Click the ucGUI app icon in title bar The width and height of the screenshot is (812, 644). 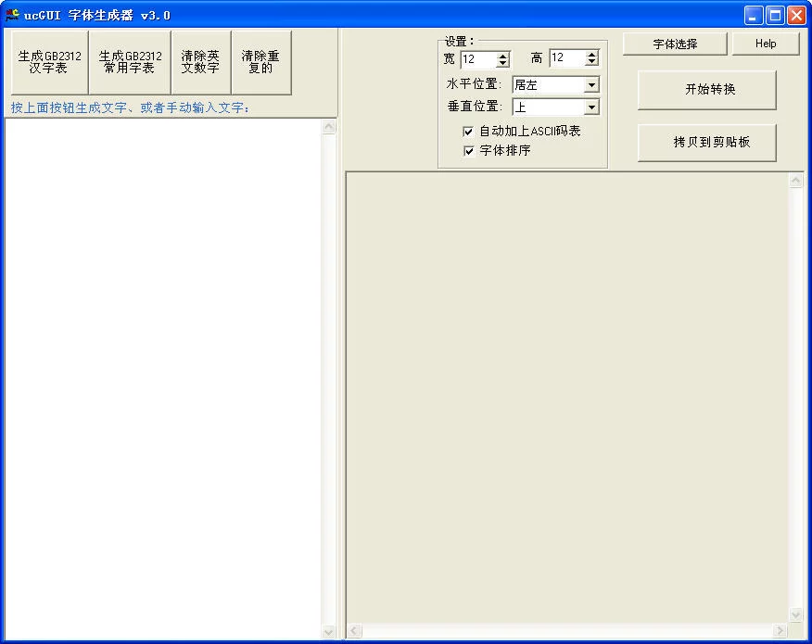tap(13, 15)
